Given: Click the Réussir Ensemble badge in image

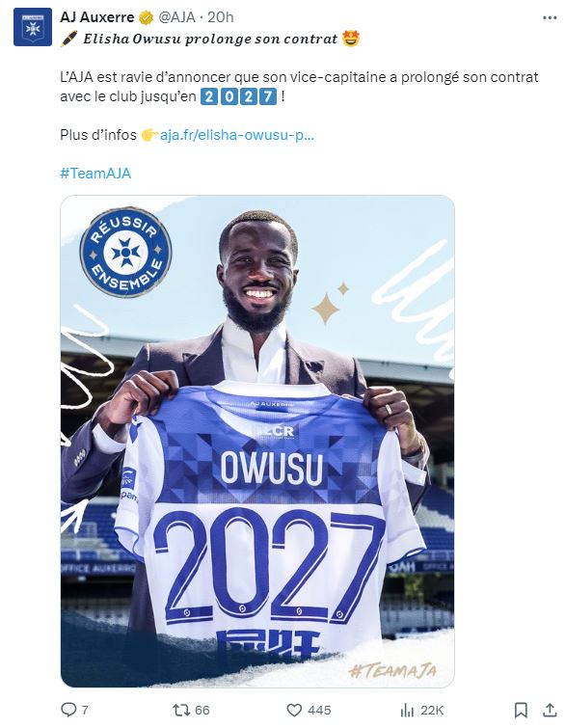Looking at the screenshot, I should tap(125, 253).
